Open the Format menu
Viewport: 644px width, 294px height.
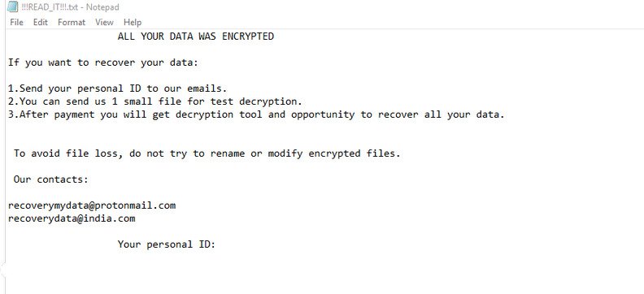click(72, 22)
